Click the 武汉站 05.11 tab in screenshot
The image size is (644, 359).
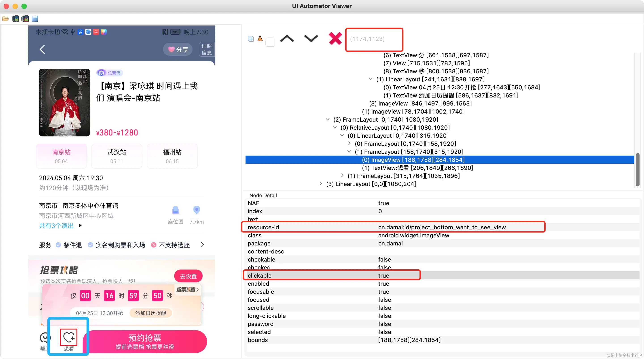coord(117,156)
